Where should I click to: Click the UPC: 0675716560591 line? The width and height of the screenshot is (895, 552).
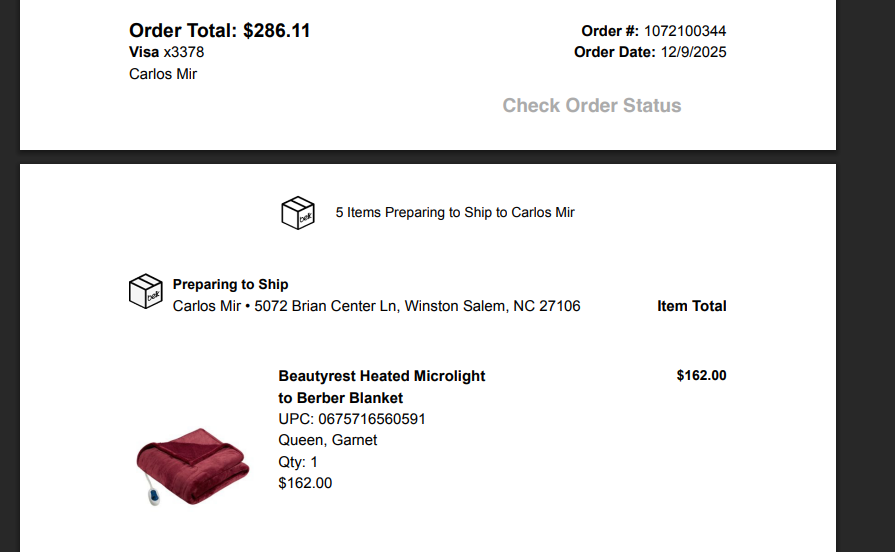(352, 419)
